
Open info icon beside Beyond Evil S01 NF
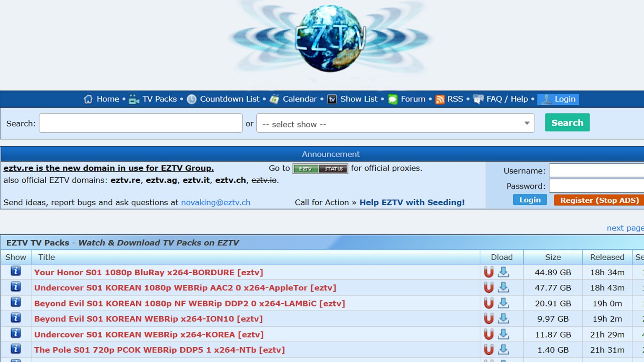(x=16, y=303)
